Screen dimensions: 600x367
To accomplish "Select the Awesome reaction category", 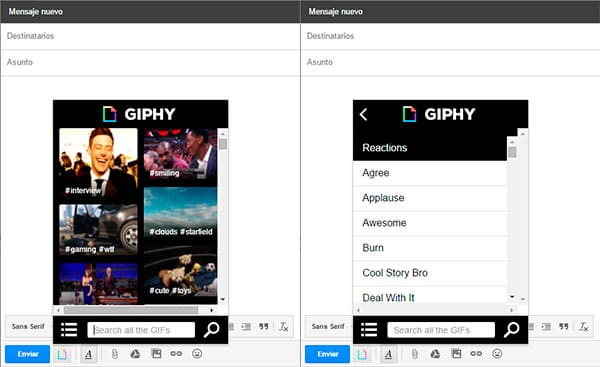I will coord(430,223).
